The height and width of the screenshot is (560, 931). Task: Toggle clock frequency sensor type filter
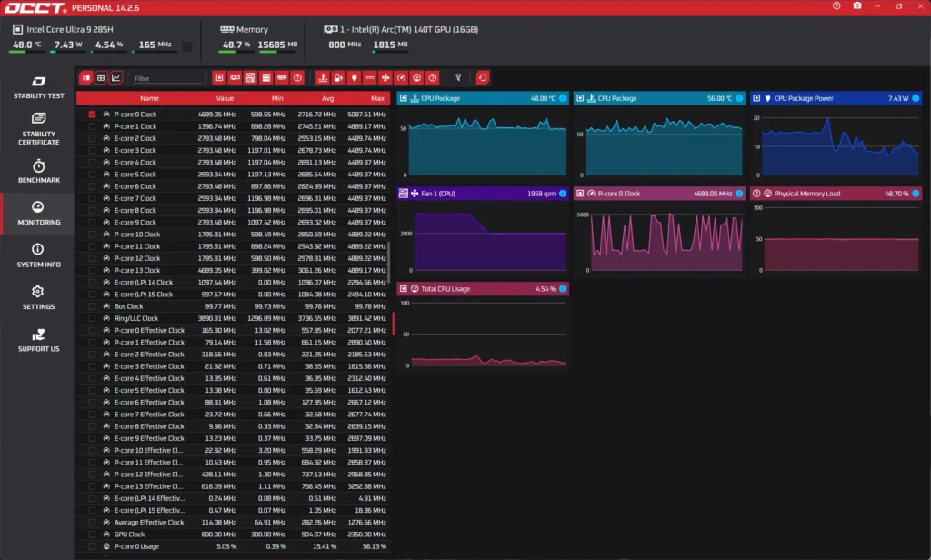[401, 78]
